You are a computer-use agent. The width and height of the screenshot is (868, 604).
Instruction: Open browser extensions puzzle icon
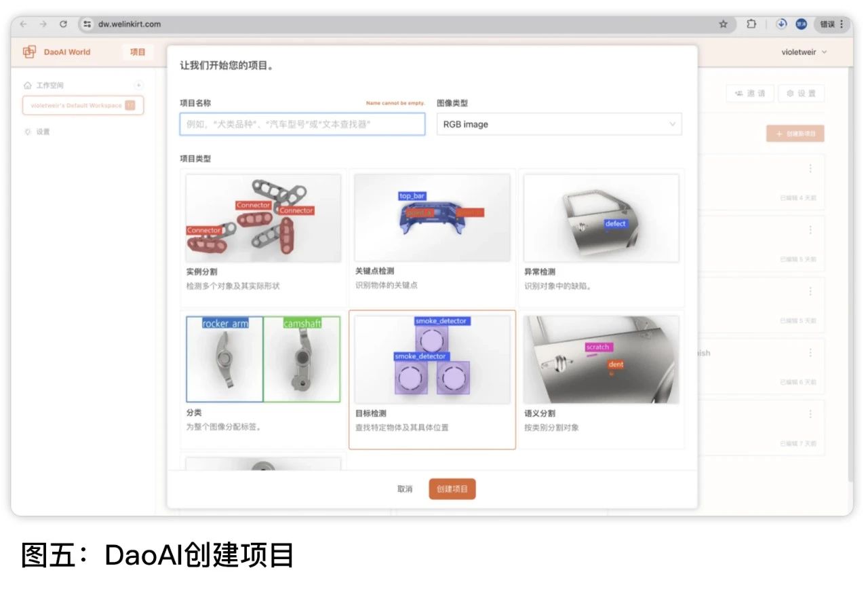click(751, 24)
